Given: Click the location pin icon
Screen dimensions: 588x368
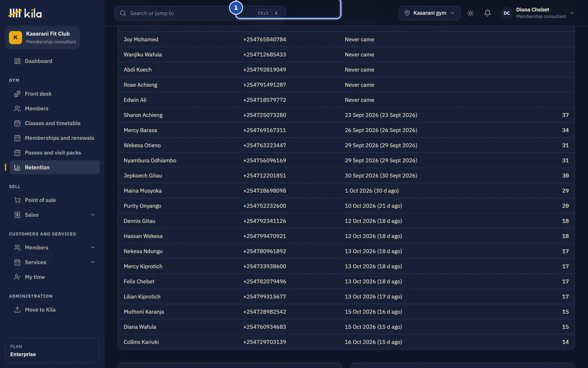Looking at the screenshot, I should click(407, 13).
